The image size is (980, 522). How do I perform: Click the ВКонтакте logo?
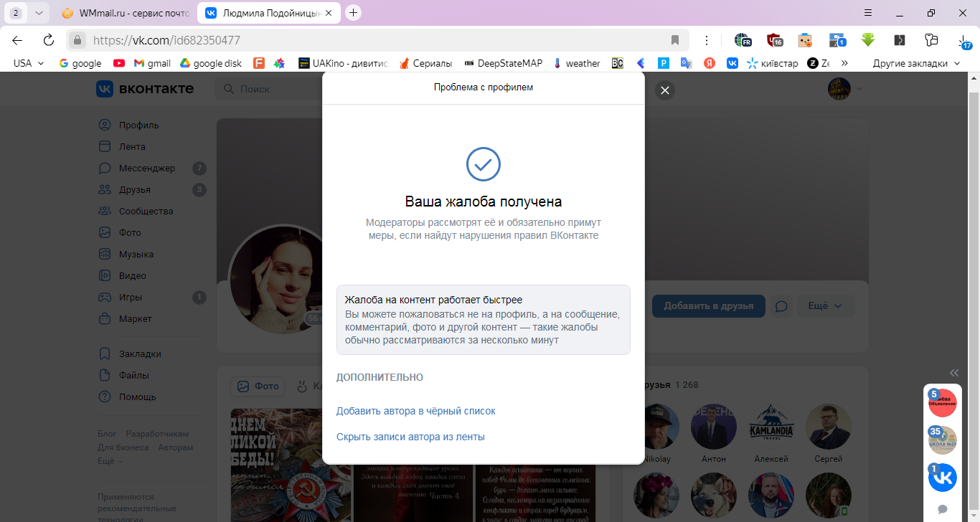(145, 89)
